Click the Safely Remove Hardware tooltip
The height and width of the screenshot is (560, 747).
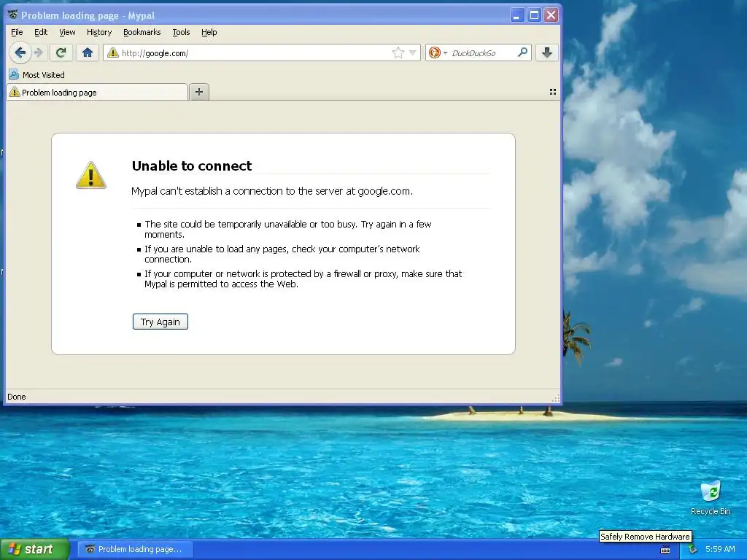pos(645,536)
